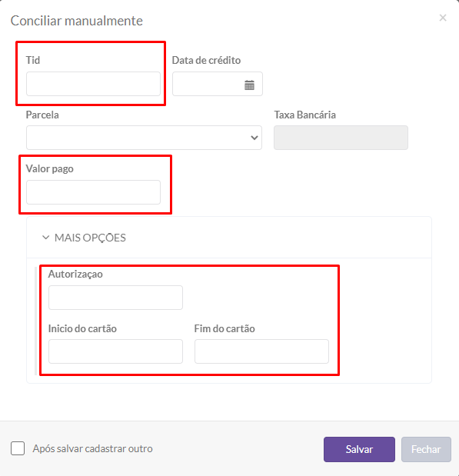This screenshot has width=459, height=476.
Task: Save the reconciliation with Salvar
Action: tap(359, 449)
